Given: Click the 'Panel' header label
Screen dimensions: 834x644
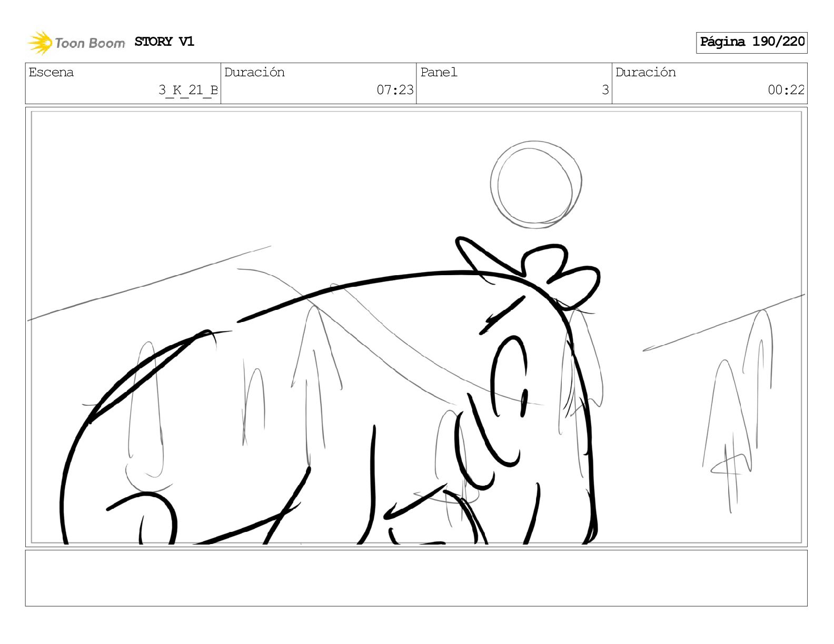Looking at the screenshot, I should (439, 72).
